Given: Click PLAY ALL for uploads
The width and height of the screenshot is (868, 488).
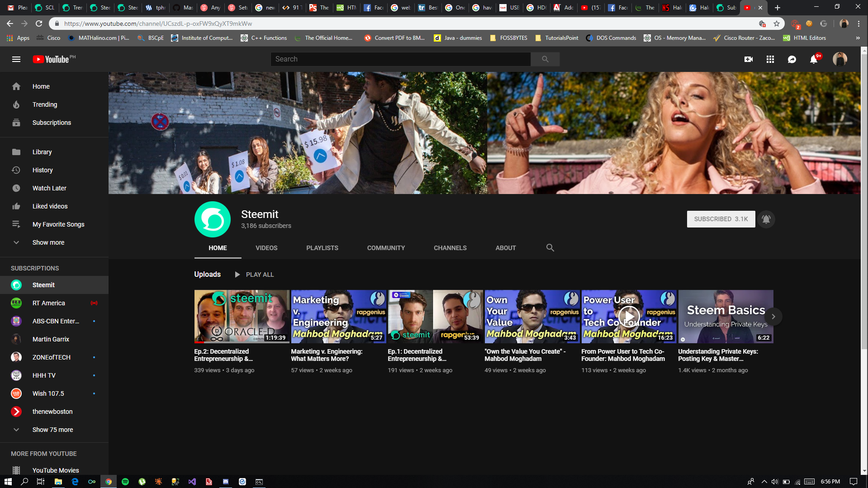Looking at the screenshot, I should click(x=254, y=275).
